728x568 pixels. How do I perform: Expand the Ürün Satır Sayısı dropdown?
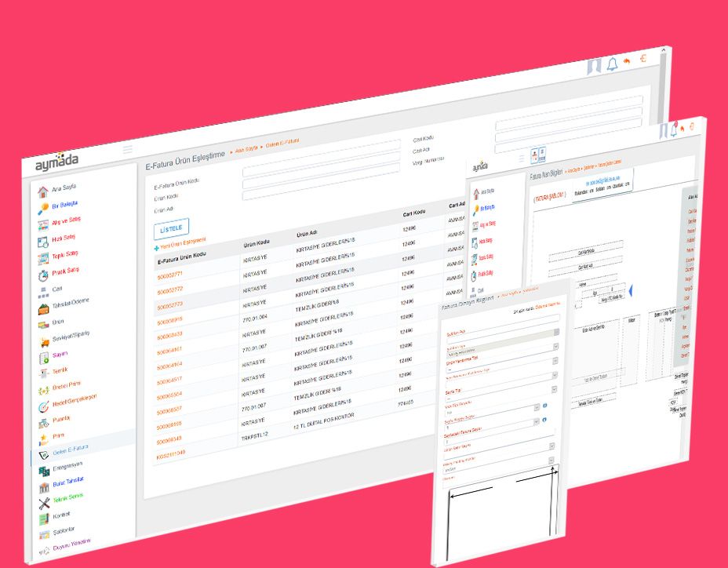click(552, 446)
